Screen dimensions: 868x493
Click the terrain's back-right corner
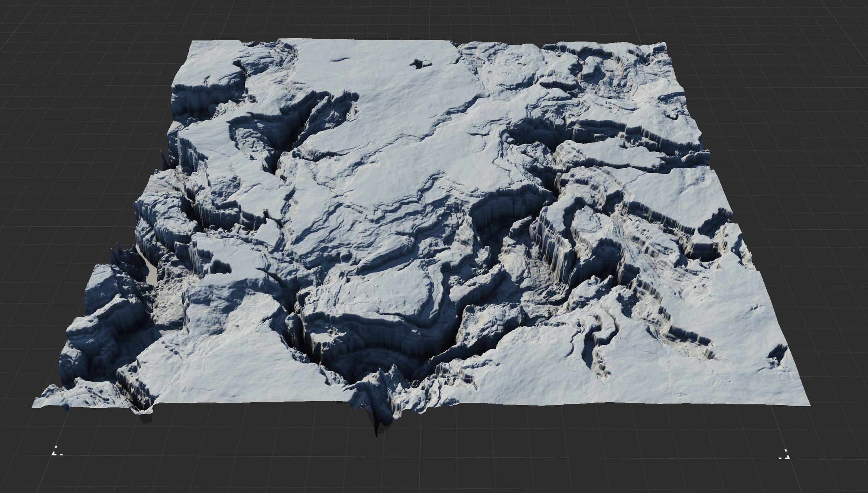(x=665, y=44)
